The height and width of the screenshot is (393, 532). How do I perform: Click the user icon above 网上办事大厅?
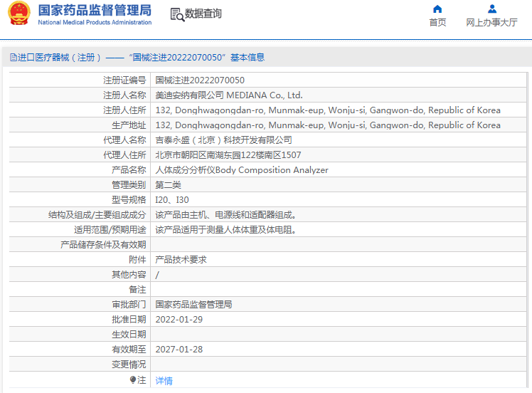tap(491, 9)
